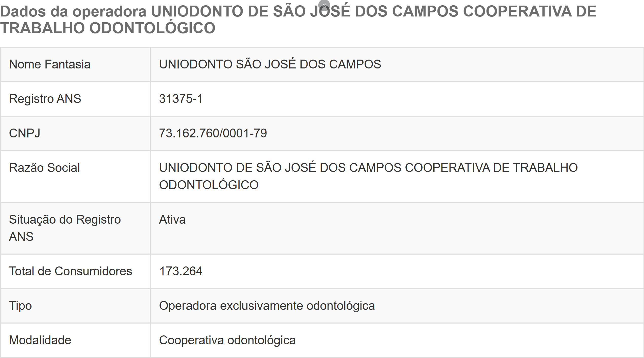Screen dimensions: 644x358
Task: Close the operadora details popup
Action: (324, 5)
